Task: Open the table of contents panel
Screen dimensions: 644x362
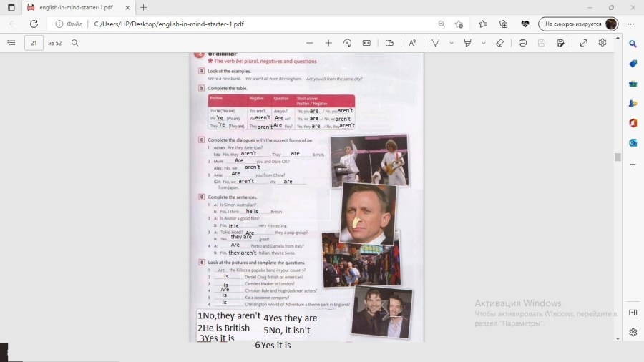Action: click(x=11, y=43)
